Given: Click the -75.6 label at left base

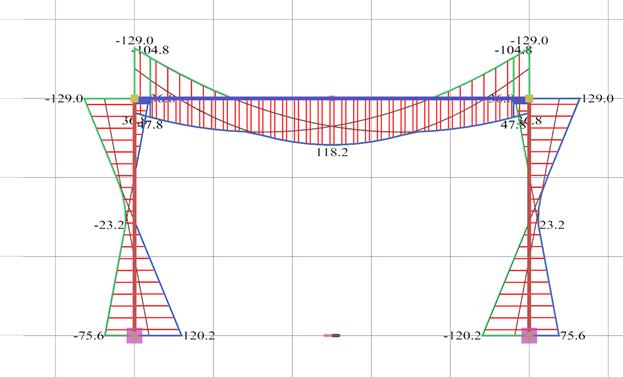Looking at the screenshot, I should pos(89,336).
